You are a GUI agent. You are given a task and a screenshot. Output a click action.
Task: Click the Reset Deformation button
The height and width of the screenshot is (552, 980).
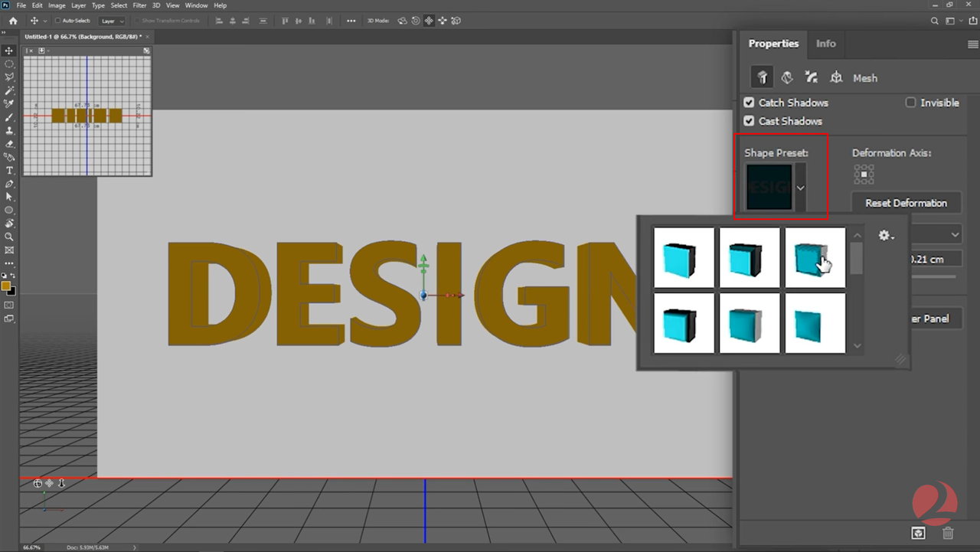point(906,202)
